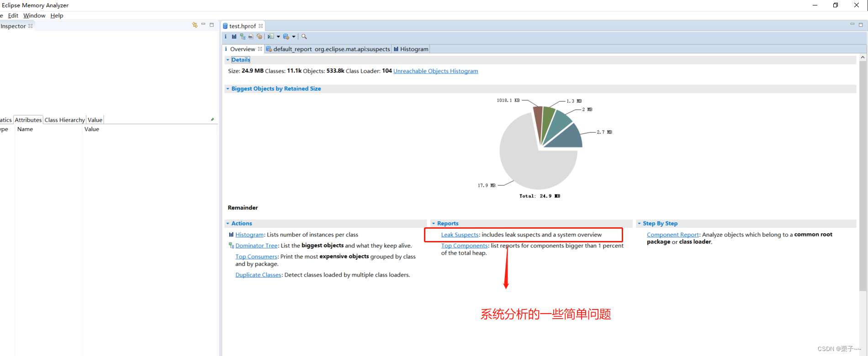The image size is (868, 356).
Task: Click the Overview tab info icon
Action: tap(226, 49)
